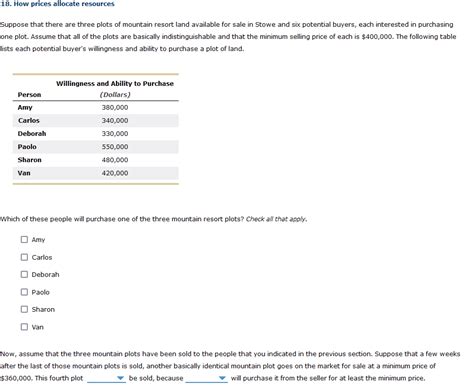This screenshot has width=474, height=388.
Task: Click the 'Willingness and Ability to Purchase' header
Action: point(115,84)
